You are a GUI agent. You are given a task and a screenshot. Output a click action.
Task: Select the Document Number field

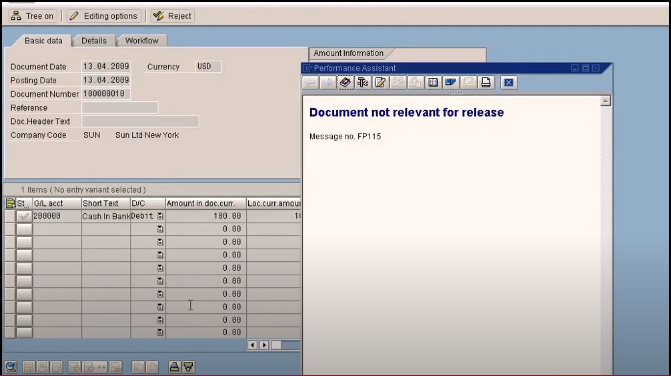click(x=106, y=94)
